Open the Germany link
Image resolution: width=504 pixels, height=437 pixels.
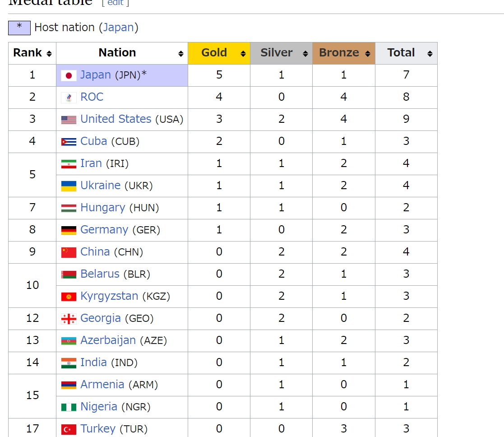click(x=104, y=230)
